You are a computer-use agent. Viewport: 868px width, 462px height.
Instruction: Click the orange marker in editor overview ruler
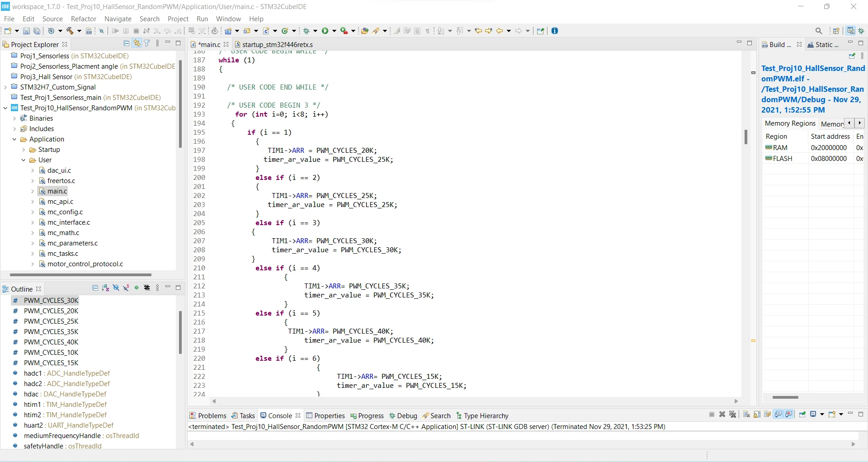coord(754,340)
